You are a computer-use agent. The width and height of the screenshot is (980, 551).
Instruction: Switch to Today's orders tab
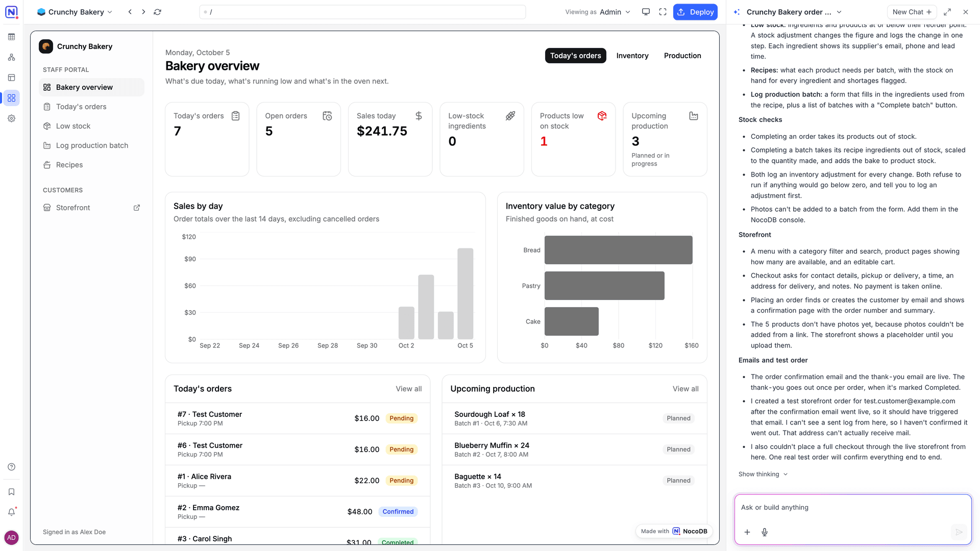click(575, 56)
